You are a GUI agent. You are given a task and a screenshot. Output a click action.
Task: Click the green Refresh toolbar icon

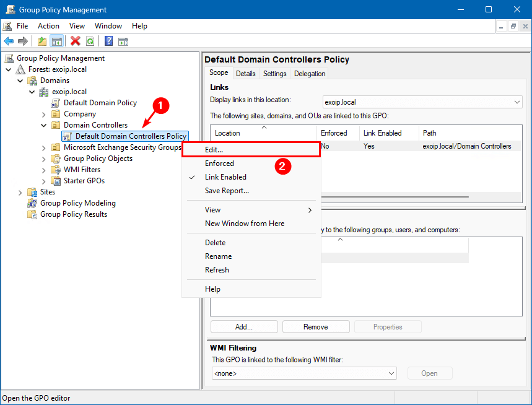click(x=90, y=41)
